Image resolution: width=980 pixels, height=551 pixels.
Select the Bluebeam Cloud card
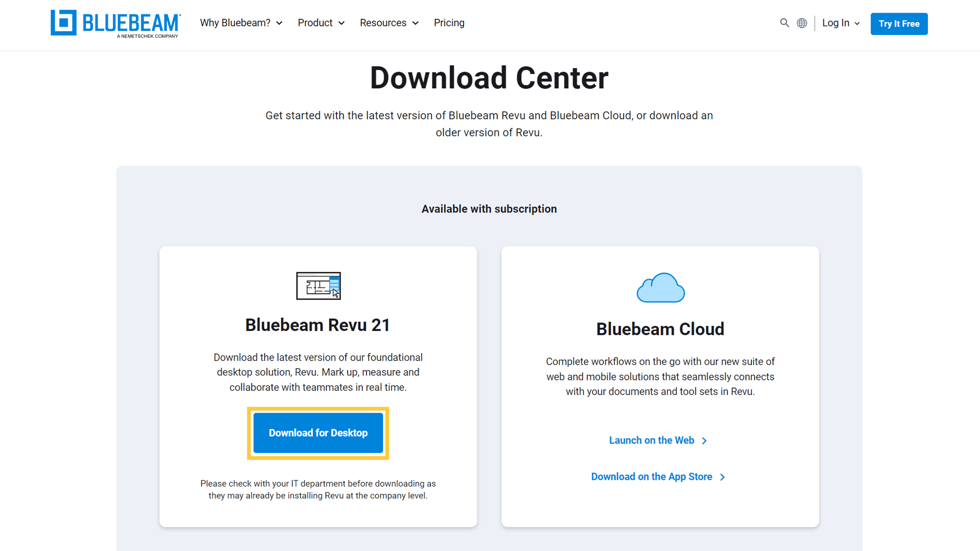(660, 385)
